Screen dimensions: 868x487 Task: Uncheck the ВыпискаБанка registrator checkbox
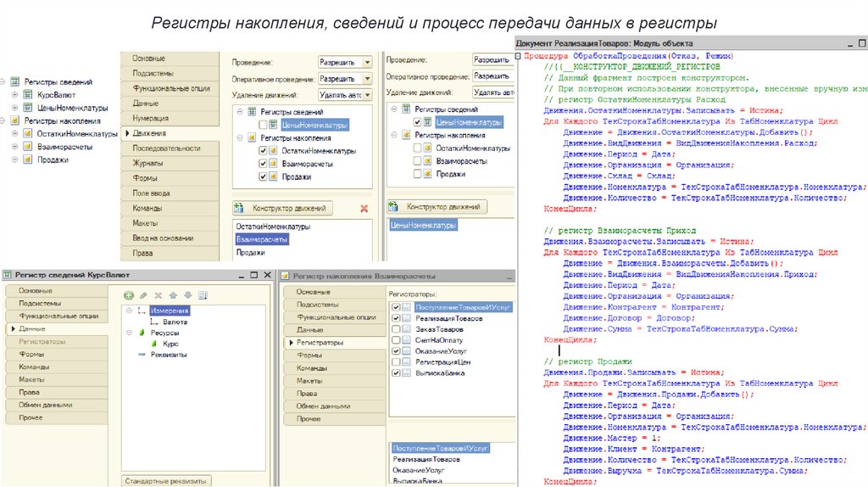point(396,372)
